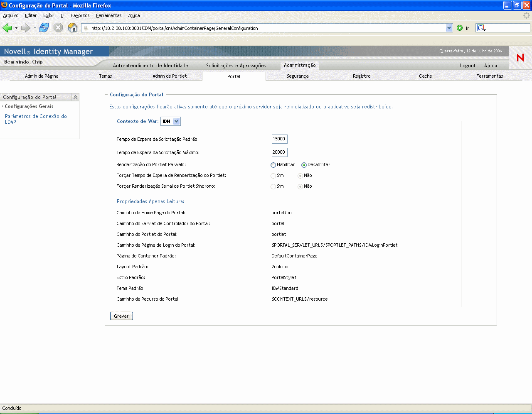
Task: Click the green Go icon beside the address bar
Action: [x=460, y=28]
